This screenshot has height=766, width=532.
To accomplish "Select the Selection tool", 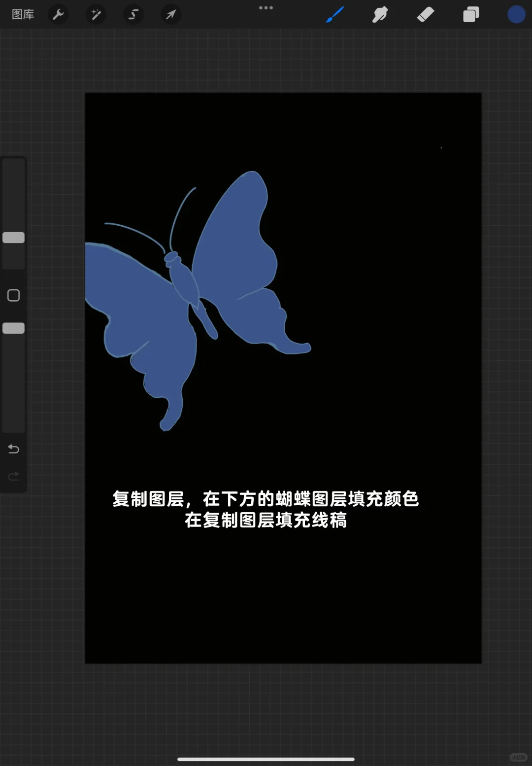I will 133,14.
